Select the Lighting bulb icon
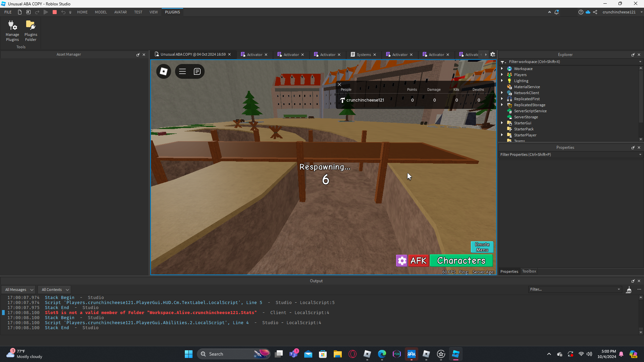The height and width of the screenshot is (362, 644). tap(509, 81)
